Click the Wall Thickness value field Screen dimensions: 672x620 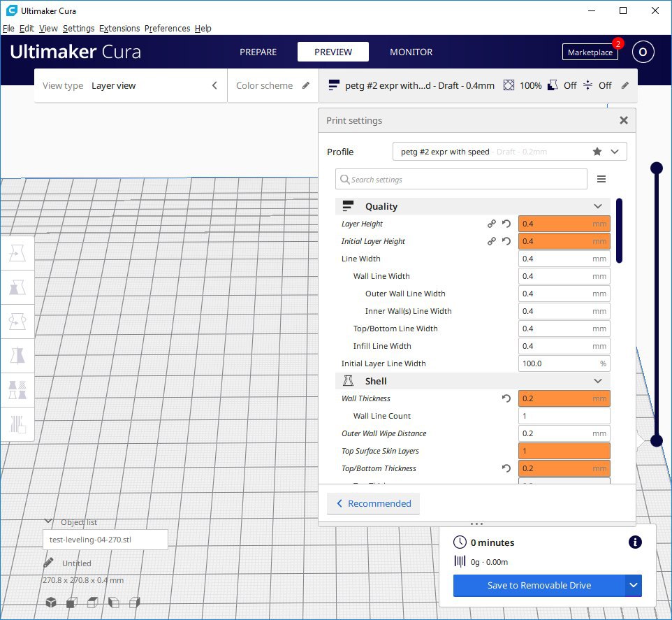pos(564,398)
